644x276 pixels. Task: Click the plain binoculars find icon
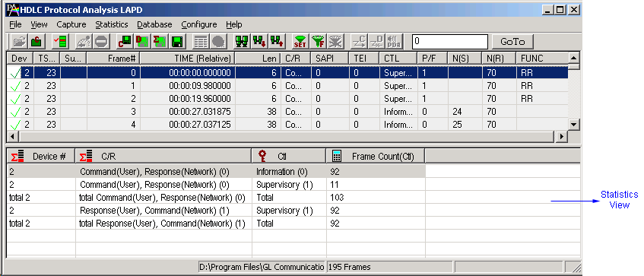pos(243,42)
